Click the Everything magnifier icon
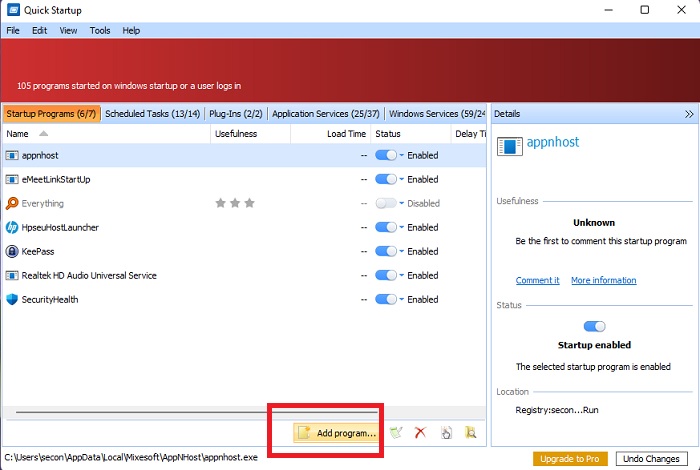700x470 pixels. [x=12, y=203]
